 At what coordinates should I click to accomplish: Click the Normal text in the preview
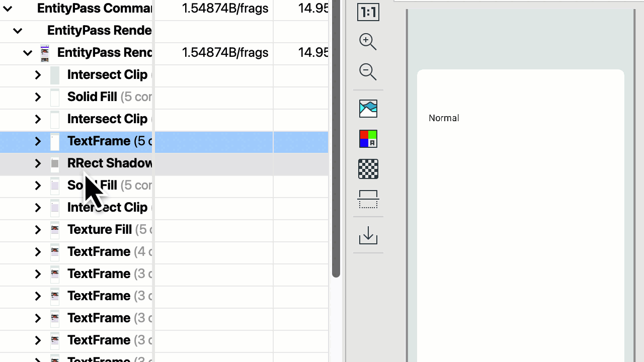(444, 118)
